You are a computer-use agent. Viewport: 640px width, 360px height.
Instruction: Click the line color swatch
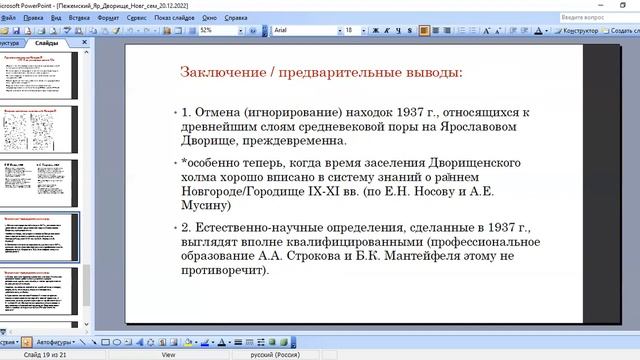204,342
